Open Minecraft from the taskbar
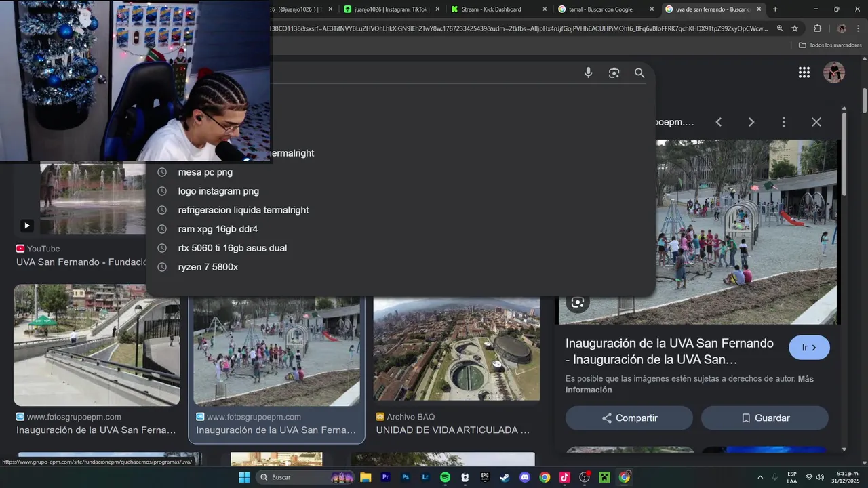 coord(604,477)
